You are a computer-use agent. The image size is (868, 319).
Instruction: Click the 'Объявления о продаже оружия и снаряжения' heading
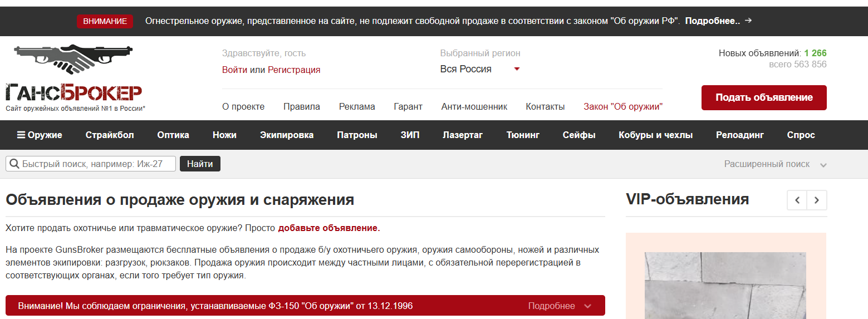coord(180,200)
